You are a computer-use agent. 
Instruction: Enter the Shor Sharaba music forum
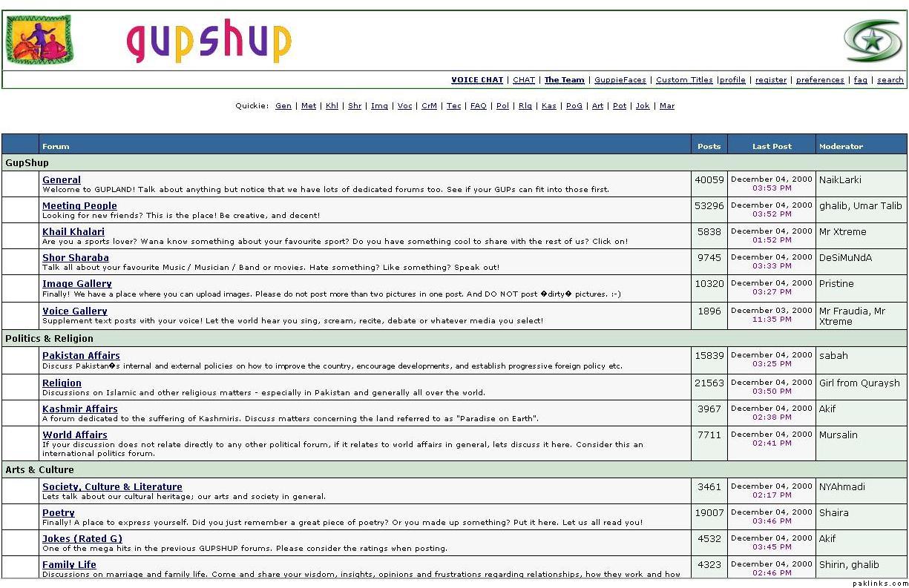[75, 257]
